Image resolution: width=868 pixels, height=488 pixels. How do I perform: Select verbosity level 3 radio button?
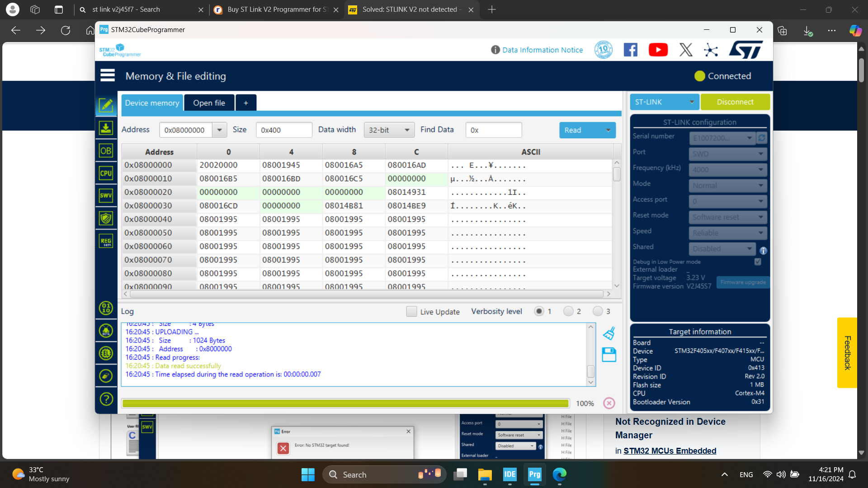click(598, 311)
